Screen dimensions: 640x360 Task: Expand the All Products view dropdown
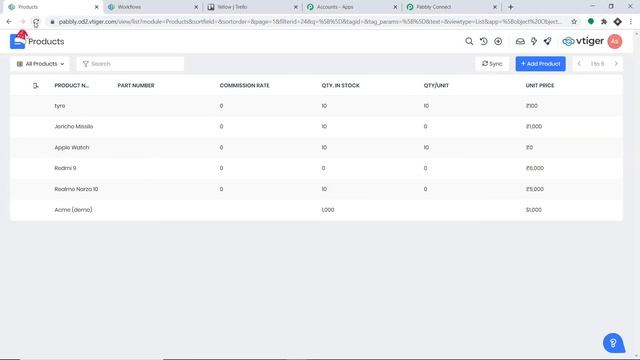40,64
